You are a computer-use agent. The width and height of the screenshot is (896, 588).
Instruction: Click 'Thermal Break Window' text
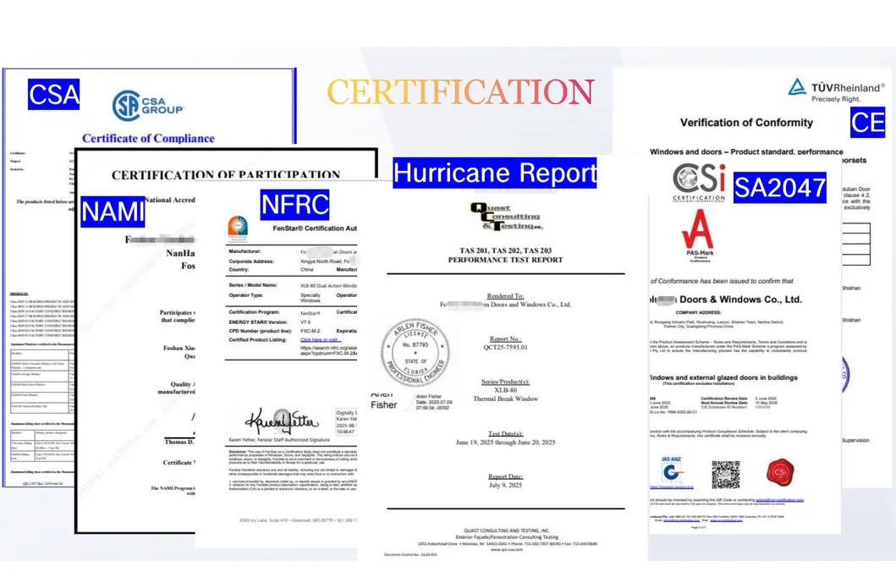coord(506,398)
